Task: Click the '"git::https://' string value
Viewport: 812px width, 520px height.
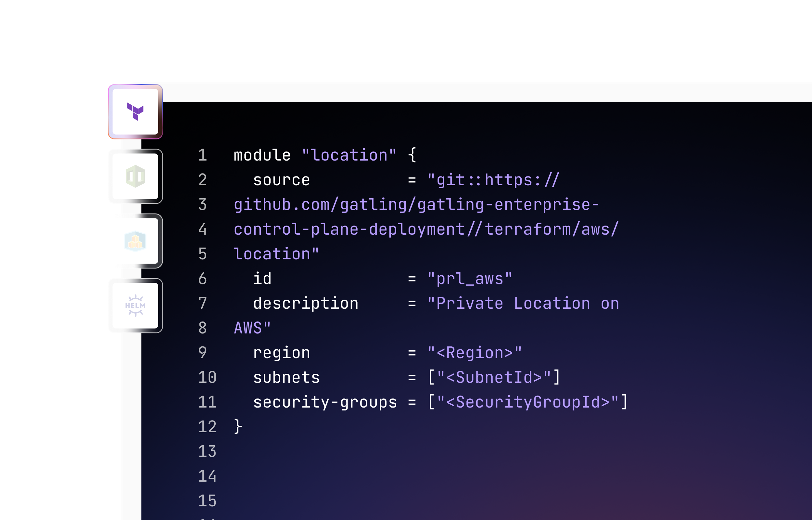Action: [x=493, y=180]
